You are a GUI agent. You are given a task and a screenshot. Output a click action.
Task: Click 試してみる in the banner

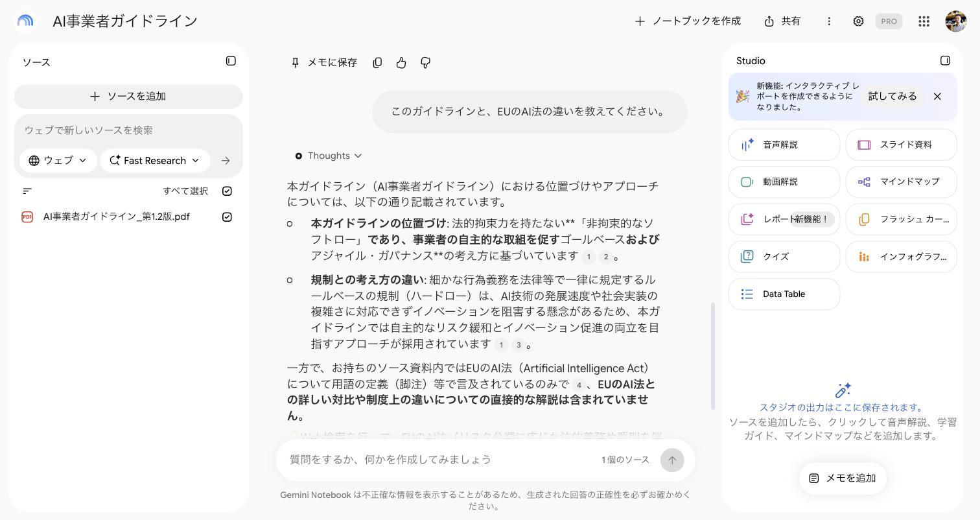(892, 97)
